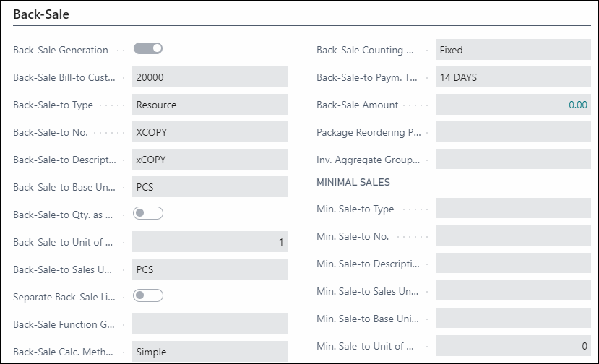Enable Back-Sale-to Qty. as toggle
Viewport: 599px width, 364px height.
coord(148,213)
